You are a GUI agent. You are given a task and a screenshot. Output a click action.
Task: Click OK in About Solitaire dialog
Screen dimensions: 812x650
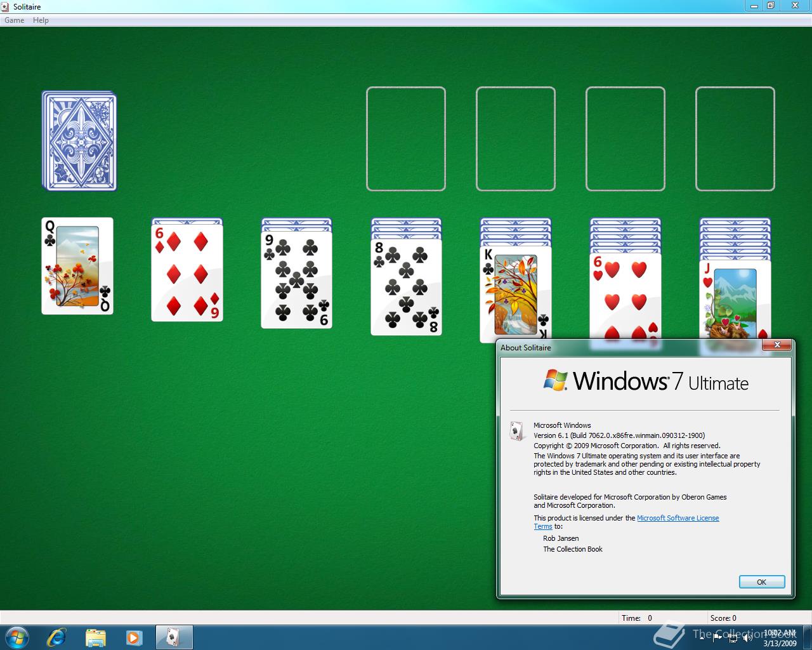pos(762,582)
